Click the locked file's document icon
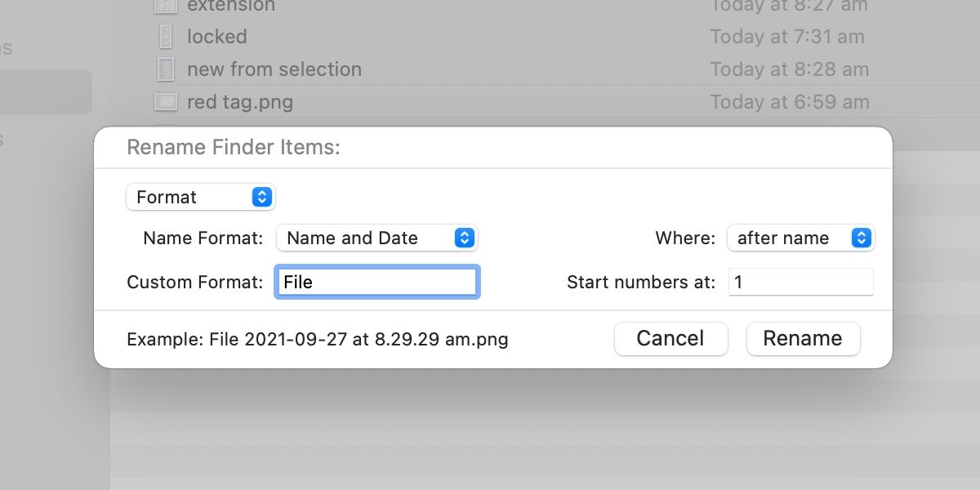Viewport: 980px width, 490px height. pyautogui.click(x=166, y=37)
